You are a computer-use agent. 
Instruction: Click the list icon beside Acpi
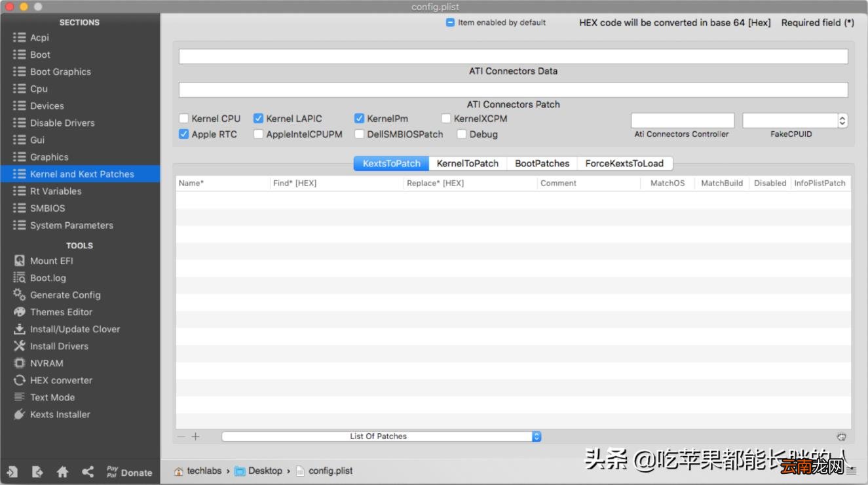click(20, 38)
